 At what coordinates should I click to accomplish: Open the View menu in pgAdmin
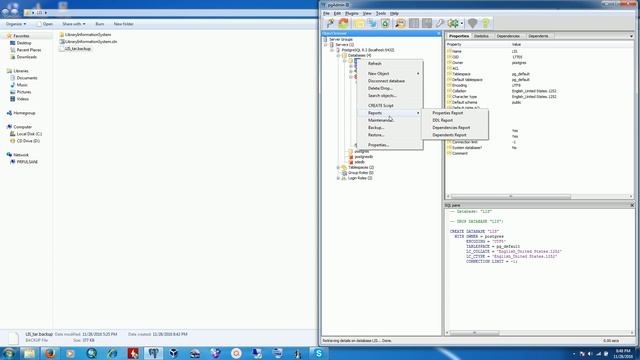[367, 13]
